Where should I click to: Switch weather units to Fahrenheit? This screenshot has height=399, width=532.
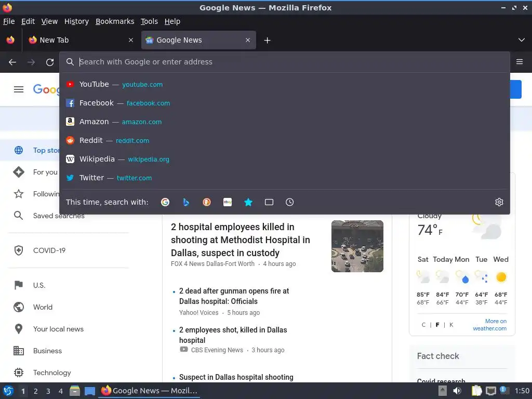coord(437,325)
